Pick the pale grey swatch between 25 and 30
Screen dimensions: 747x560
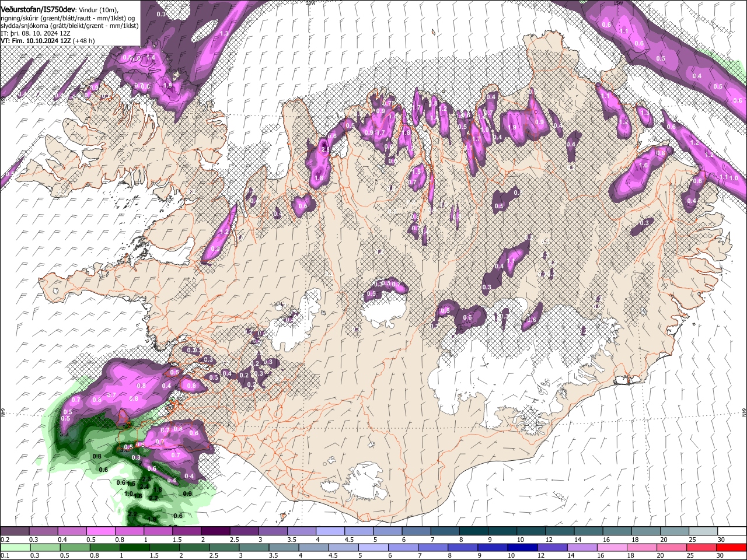(x=703, y=531)
